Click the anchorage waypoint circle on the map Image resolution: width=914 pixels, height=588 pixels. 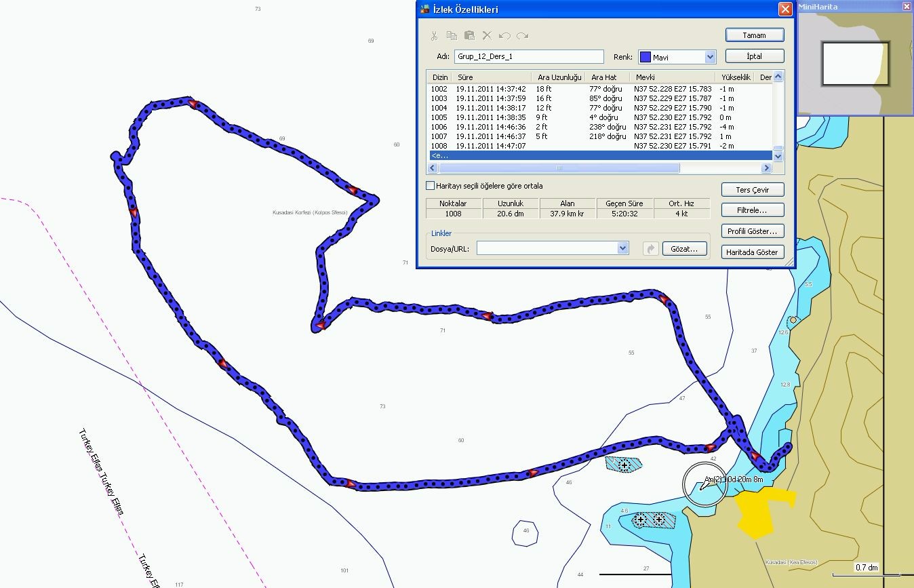(704, 484)
